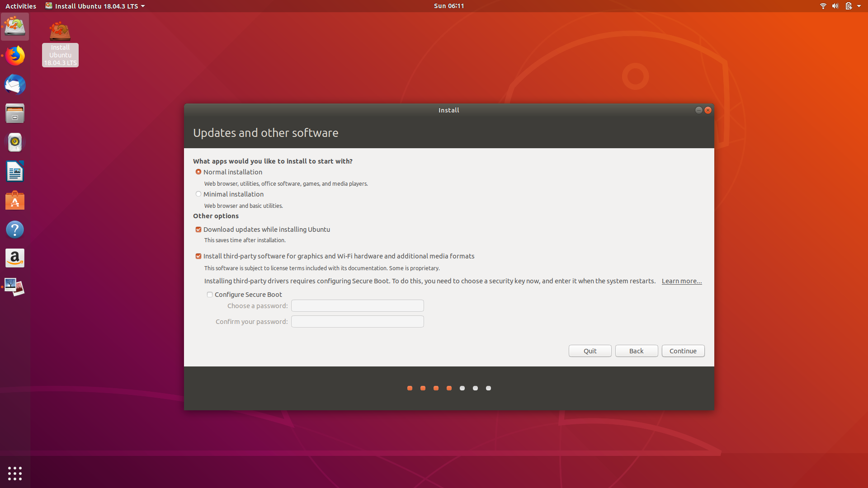This screenshot has width=868, height=488.
Task: Open the system status menu arrow
Action: click(859, 6)
